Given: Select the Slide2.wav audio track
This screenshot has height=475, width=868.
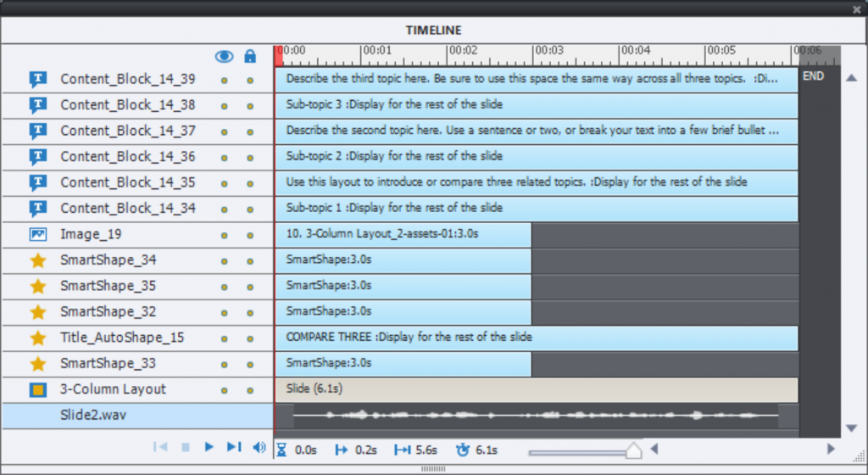Looking at the screenshot, I should [x=92, y=416].
